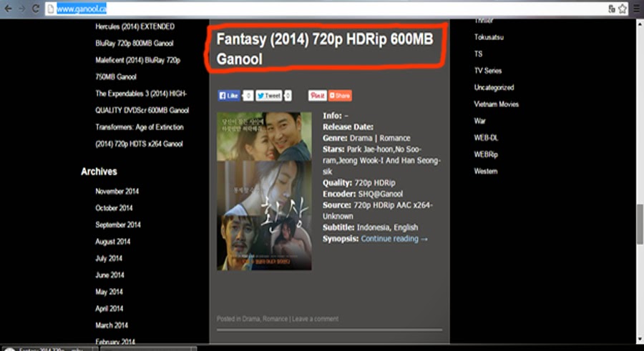Click the 'Encoder: SHQ@Ganool' line
This screenshot has width=644, height=351.
pos(363,194)
